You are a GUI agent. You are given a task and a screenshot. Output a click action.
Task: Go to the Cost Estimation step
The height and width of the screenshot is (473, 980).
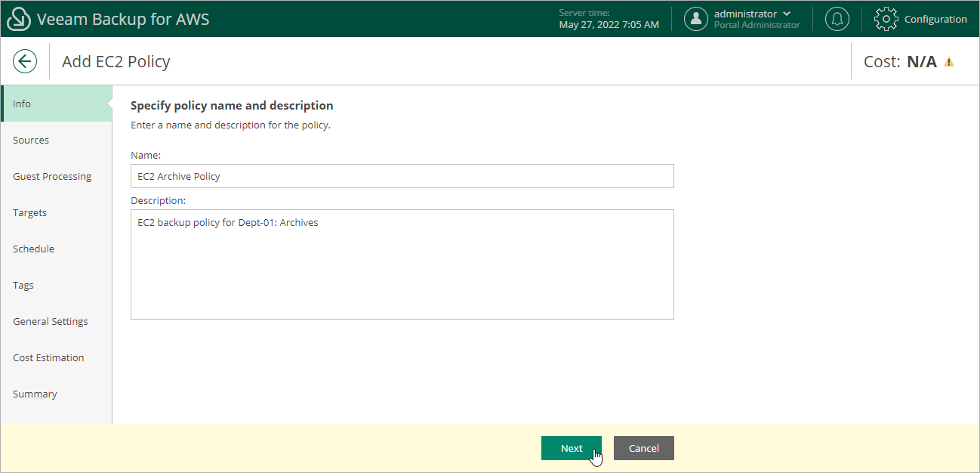pos(48,357)
